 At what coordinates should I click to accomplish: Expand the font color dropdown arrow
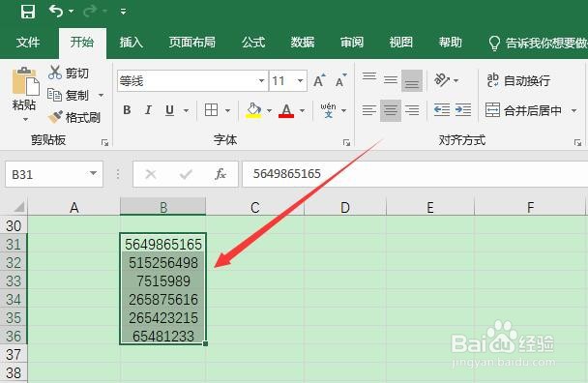click(x=303, y=110)
